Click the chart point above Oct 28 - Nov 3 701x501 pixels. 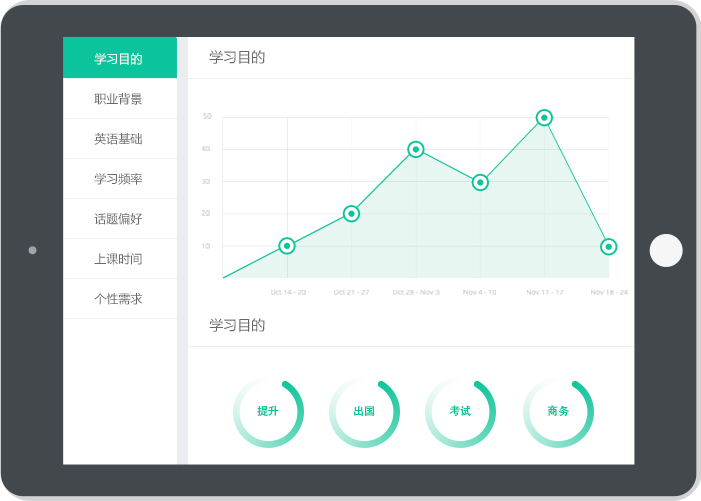416,150
